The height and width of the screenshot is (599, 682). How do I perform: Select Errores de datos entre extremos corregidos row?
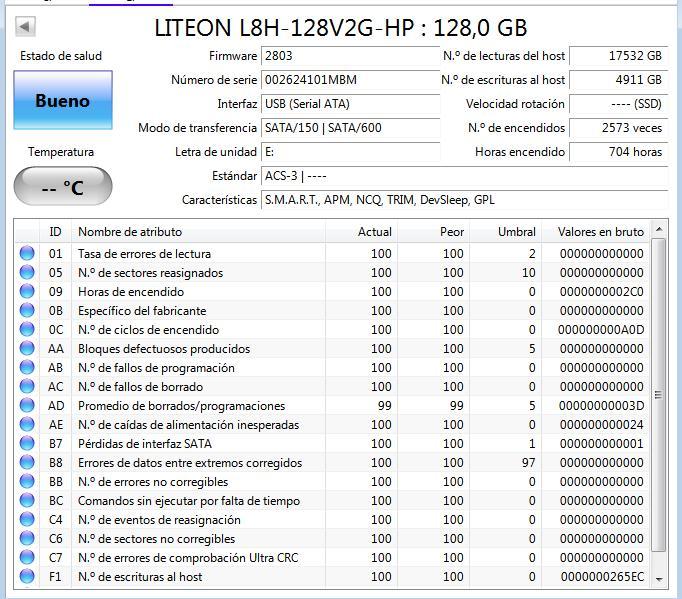pos(333,462)
